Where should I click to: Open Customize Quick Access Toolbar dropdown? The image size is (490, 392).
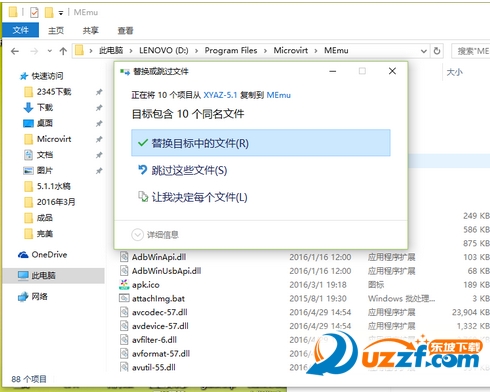click(61, 13)
